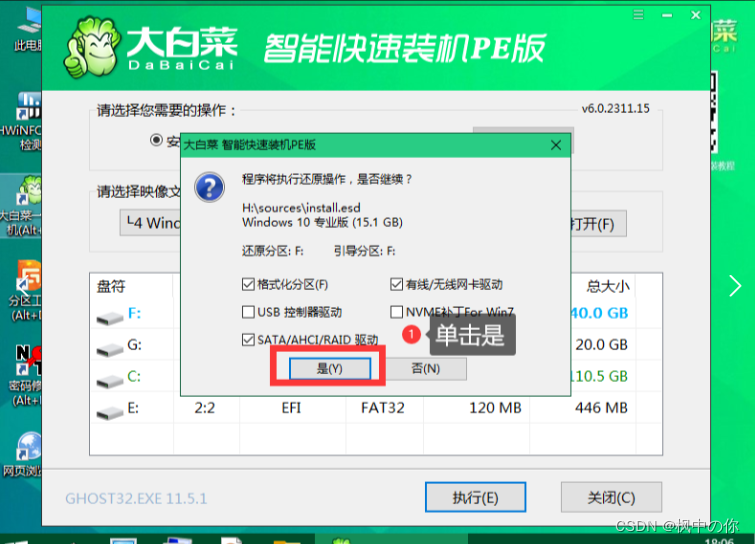Click the next slide right arrow
The image size is (755, 544).
[735, 286]
